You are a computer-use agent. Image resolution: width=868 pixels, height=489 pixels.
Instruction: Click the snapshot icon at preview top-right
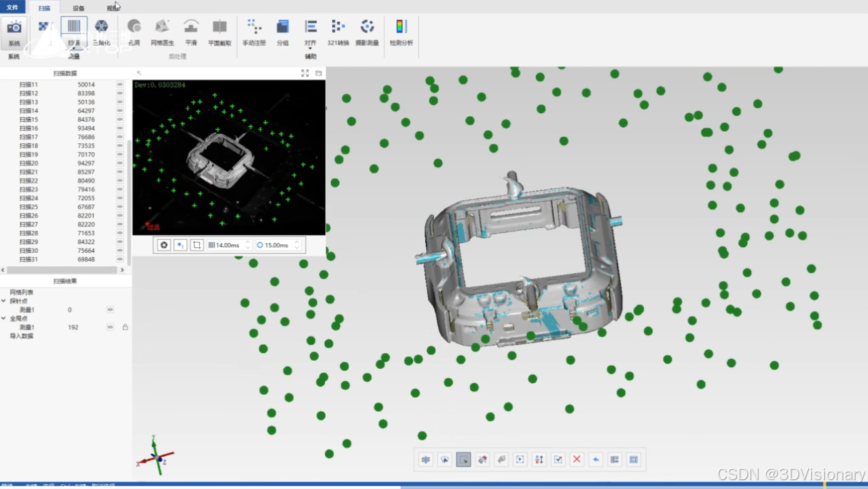[318, 73]
